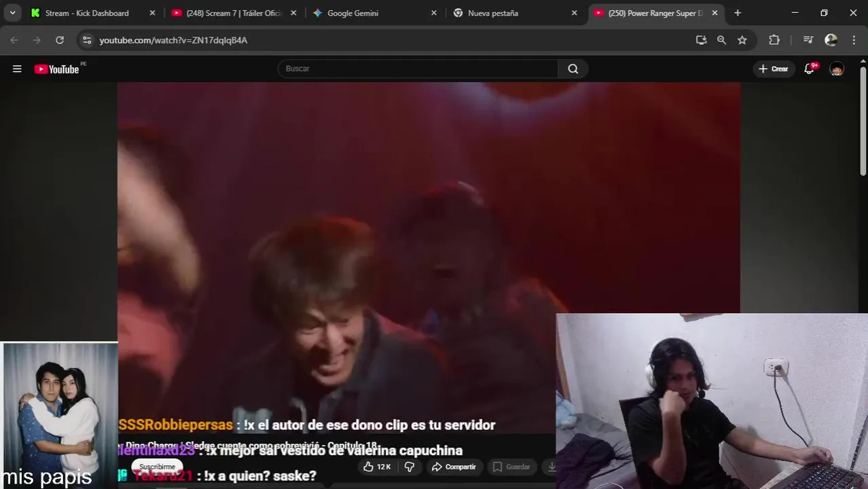
Task: Click the YouTube search magnifier button
Action: click(573, 69)
